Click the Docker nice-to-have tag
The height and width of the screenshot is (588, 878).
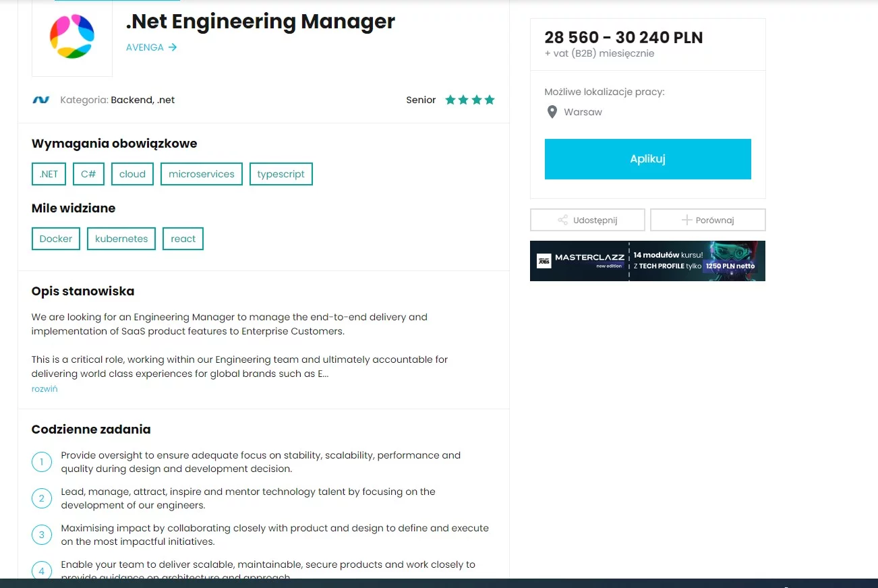click(56, 239)
